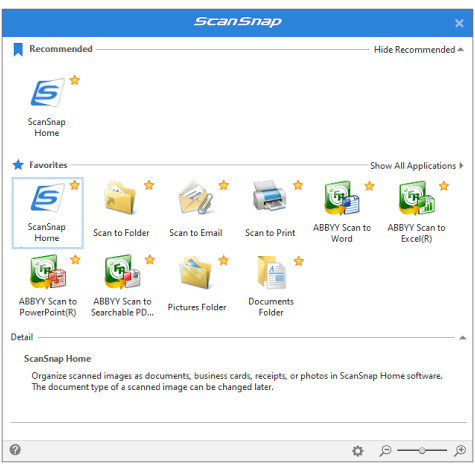Open settings with the gear icon
The image size is (475, 470).
(358, 451)
